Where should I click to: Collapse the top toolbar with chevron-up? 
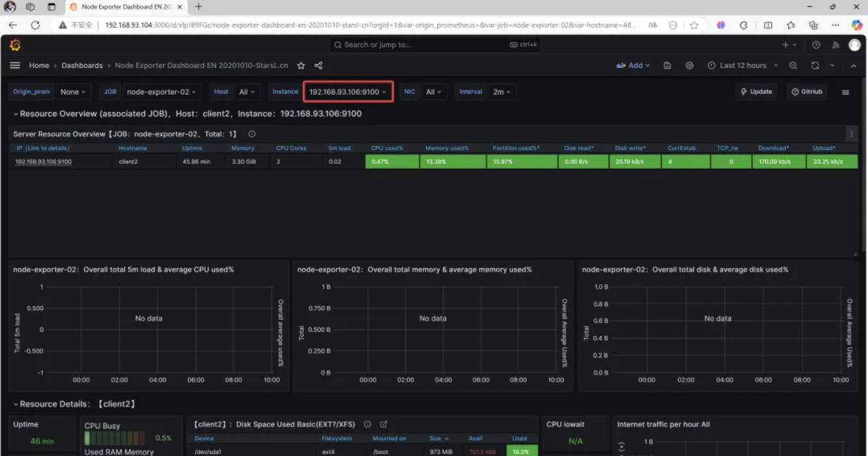853,65
